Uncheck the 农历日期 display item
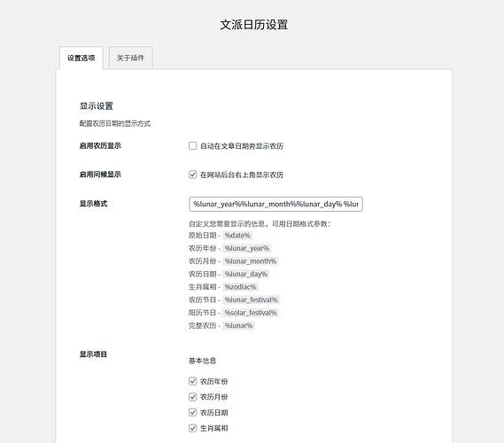The width and height of the screenshot is (504, 443). click(x=192, y=412)
